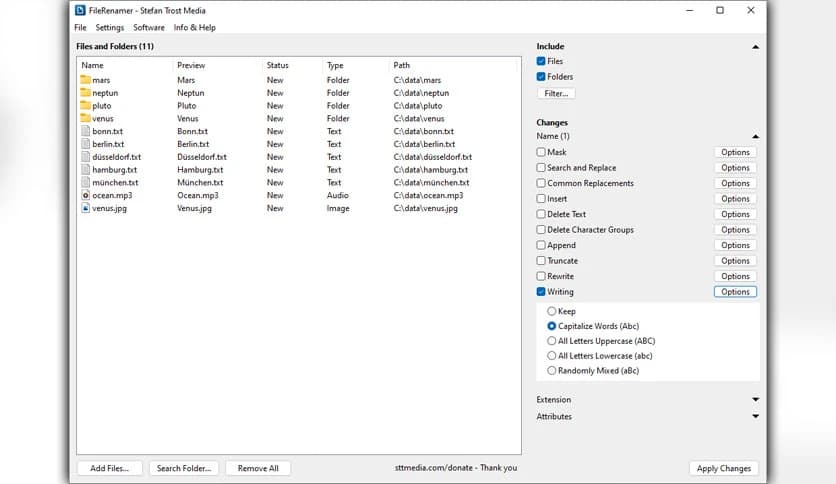
Task: Uncheck the Files include checkbox
Action: click(541, 61)
